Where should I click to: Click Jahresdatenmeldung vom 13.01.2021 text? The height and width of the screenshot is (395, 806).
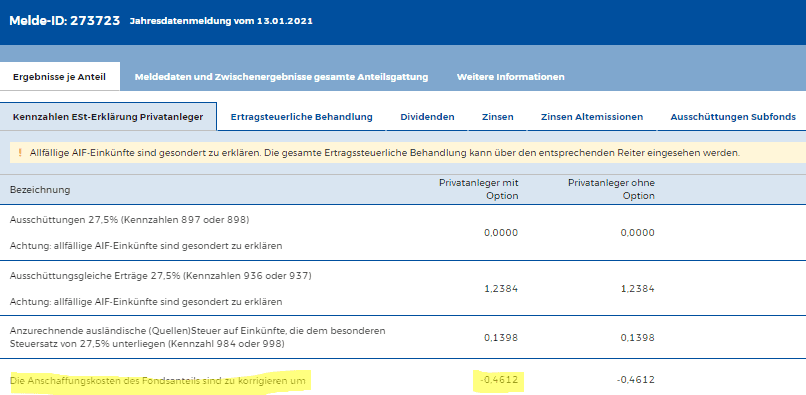click(x=221, y=22)
